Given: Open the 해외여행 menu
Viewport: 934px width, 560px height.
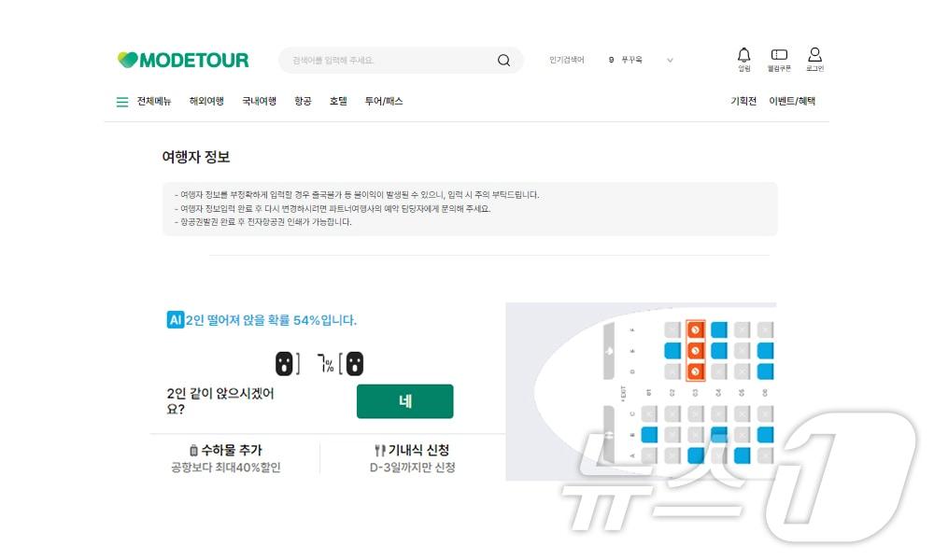Looking at the screenshot, I should click(x=206, y=102).
